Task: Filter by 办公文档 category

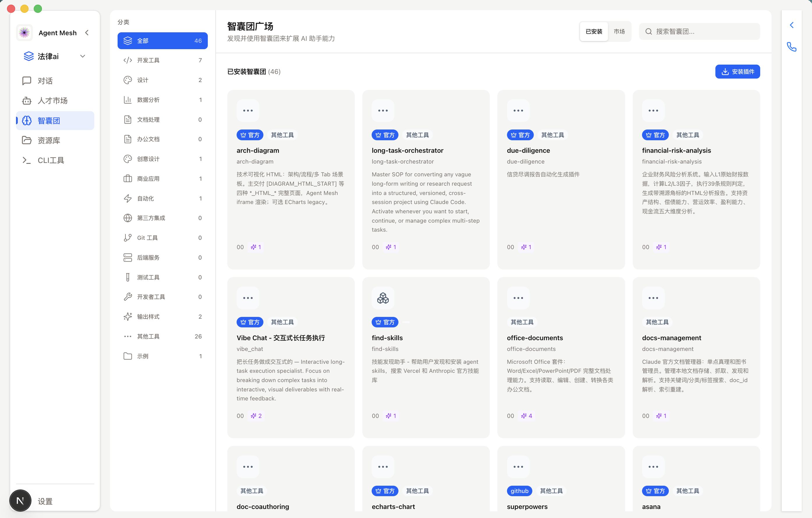Action: coord(162,139)
